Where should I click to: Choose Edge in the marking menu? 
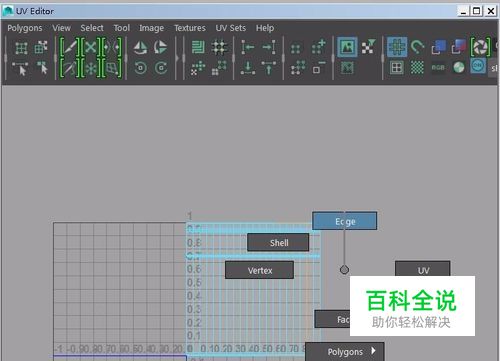point(345,221)
